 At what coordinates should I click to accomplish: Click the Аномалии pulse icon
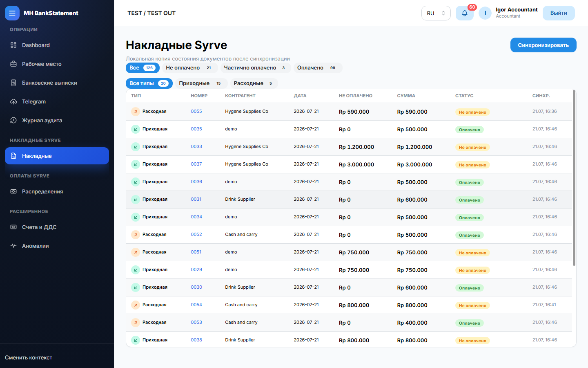pyautogui.click(x=13, y=246)
